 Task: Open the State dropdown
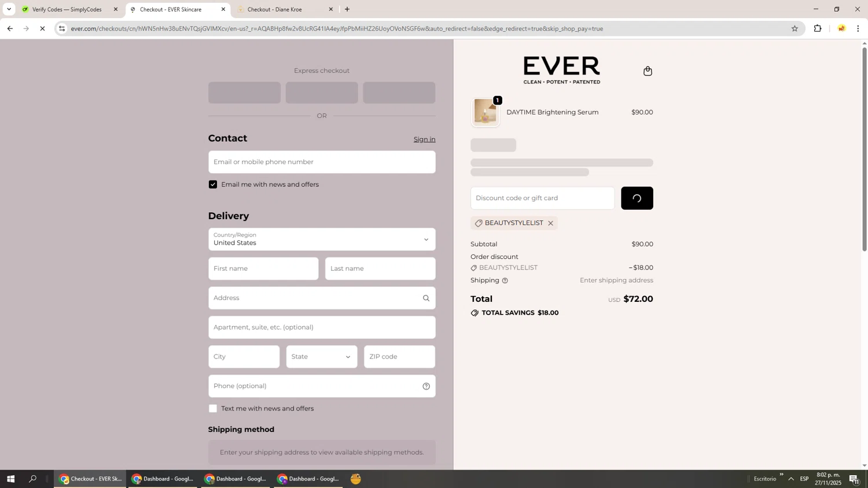coord(322,357)
